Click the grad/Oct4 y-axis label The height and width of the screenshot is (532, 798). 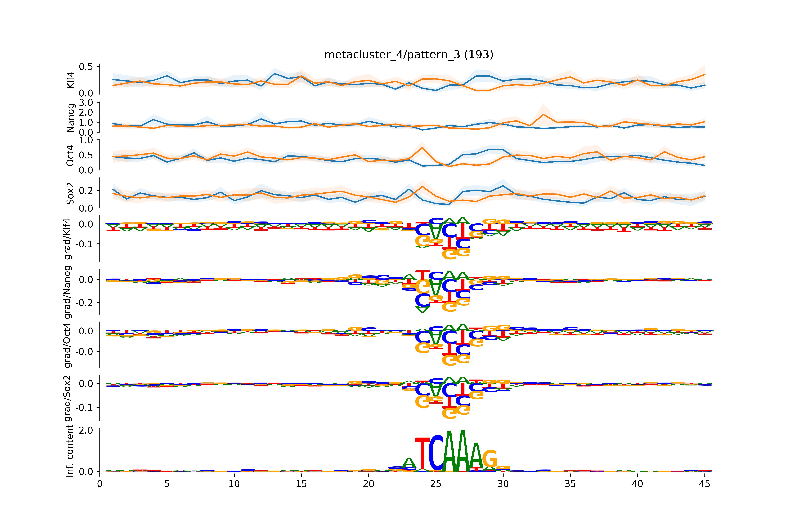[68, 345]
